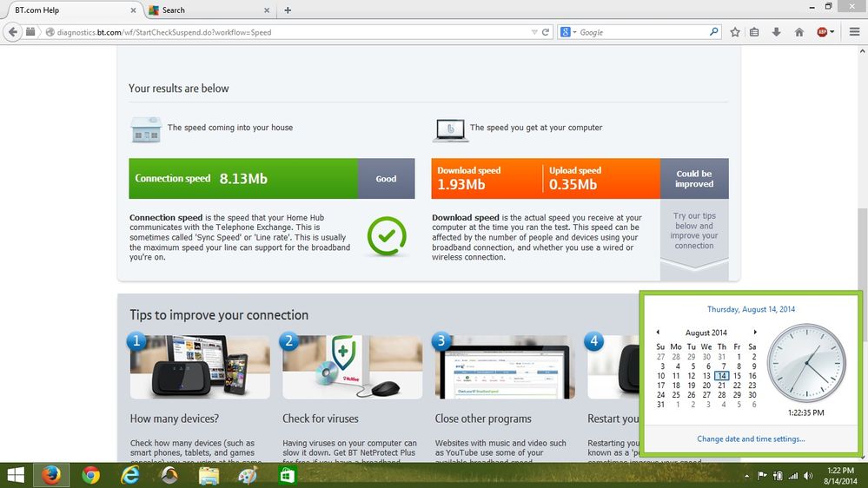
Task: Open the Check for viruses tip heading
Action: coord(321,419)
